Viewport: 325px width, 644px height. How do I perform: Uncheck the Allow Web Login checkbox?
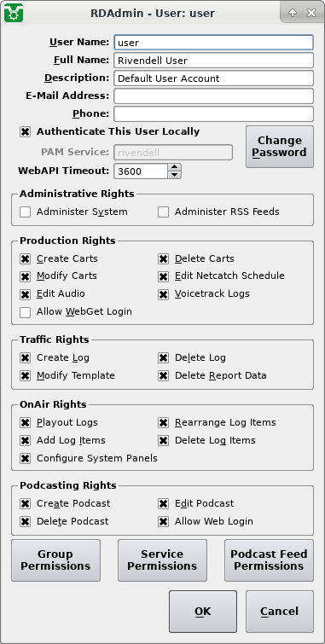[x=164, y=522]
